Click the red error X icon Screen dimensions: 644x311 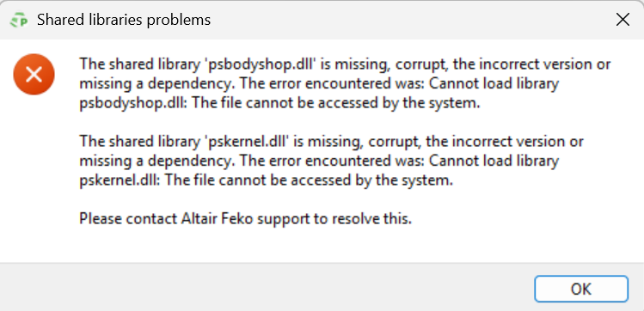pyautogui.click(x=34, y=74)
